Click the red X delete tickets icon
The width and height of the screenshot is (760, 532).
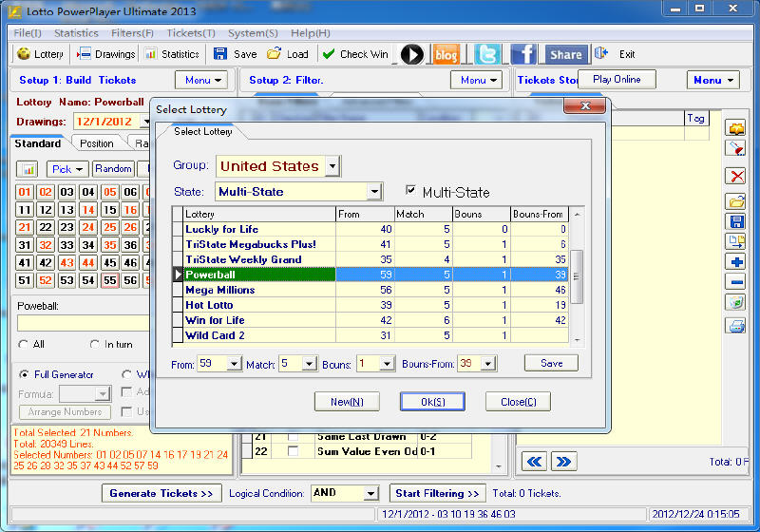(x=737, y=176)
